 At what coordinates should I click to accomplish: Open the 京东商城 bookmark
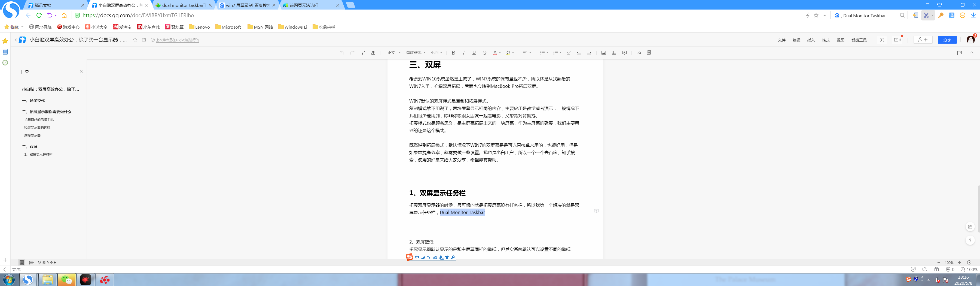(148, 27)
